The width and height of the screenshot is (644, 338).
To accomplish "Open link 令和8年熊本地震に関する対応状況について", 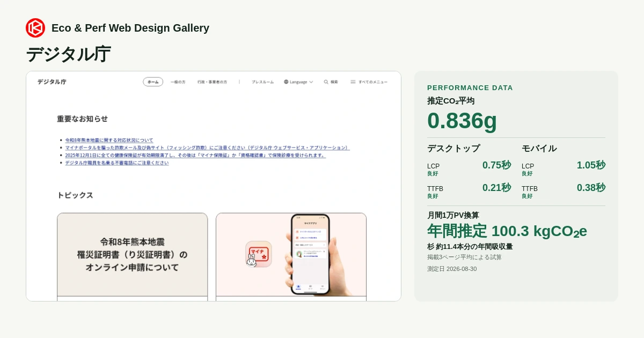I will pos(109,140).
